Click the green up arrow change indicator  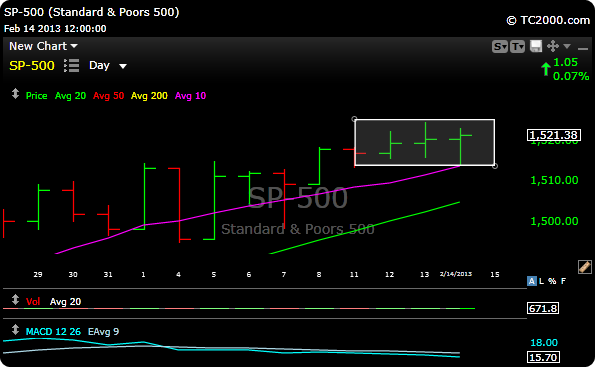(546, 69)
